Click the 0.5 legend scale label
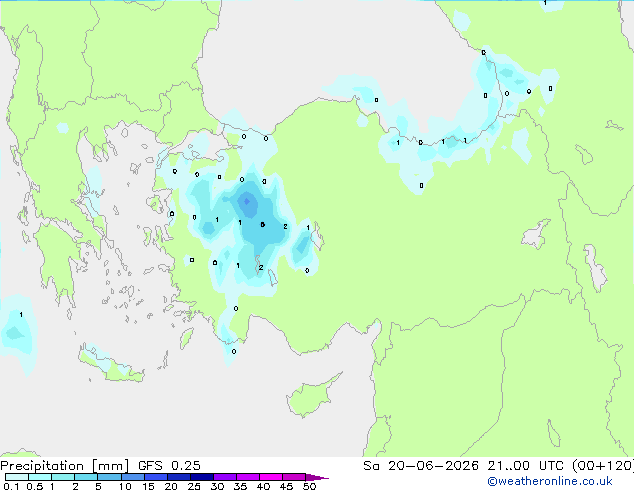The width and height of the screenshot is (634, 490). pos(35,486)
